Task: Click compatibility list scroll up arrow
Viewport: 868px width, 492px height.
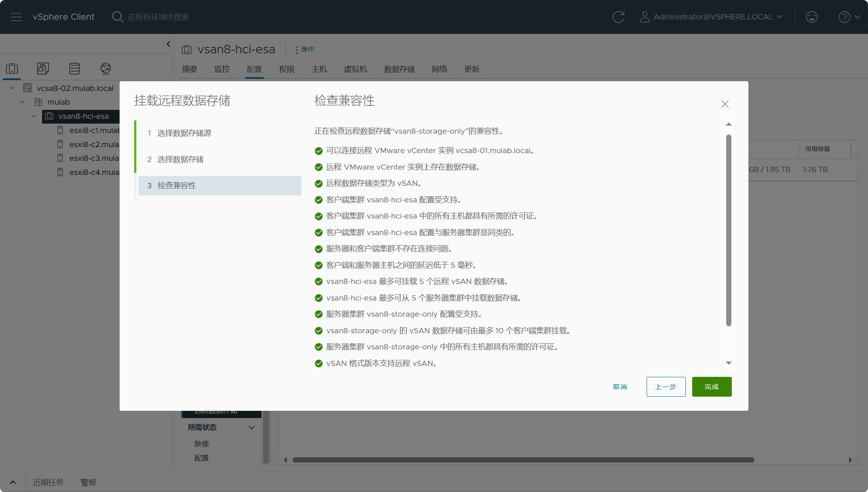Action: point(729,124)
